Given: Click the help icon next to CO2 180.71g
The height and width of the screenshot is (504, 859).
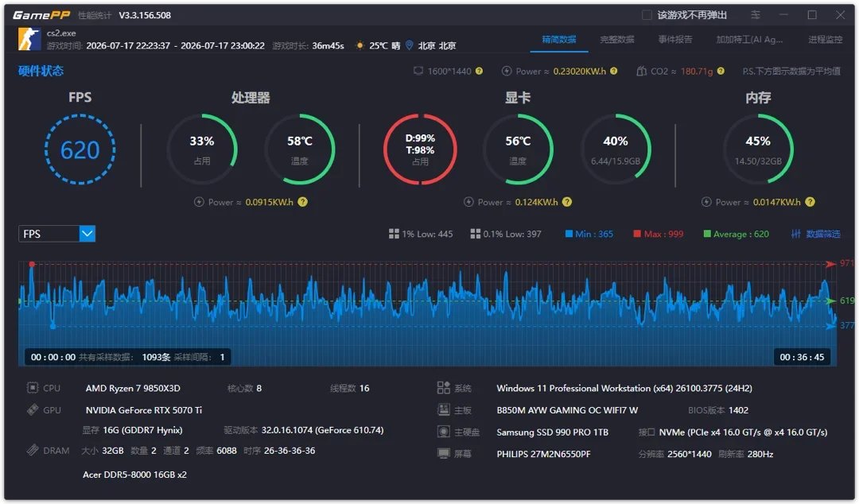Looking at the screenshot, I should point(721,72).
